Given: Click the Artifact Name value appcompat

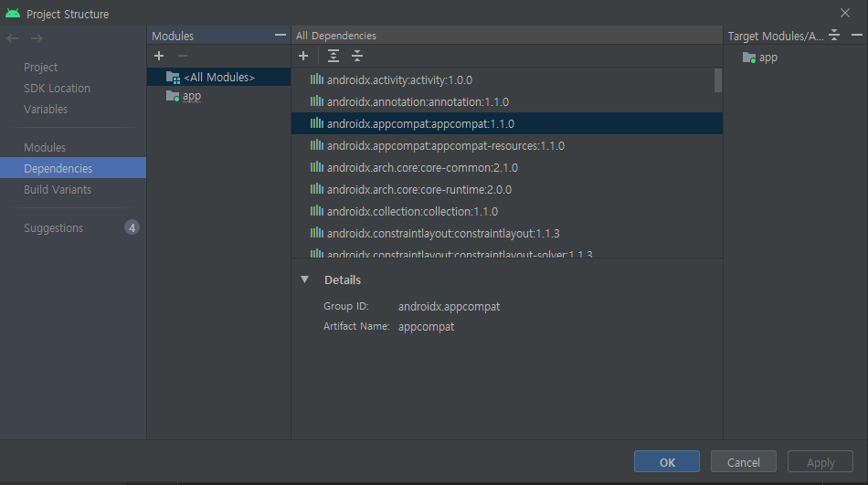Looking at the screenshot, I should coord(426,327).
